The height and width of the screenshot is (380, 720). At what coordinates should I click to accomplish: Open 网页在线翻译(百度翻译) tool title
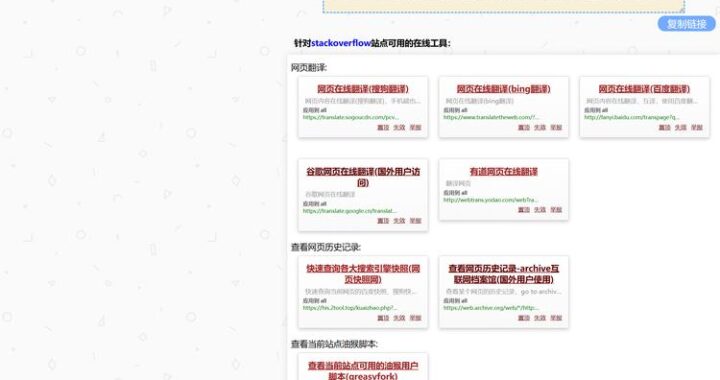(644, 89)
